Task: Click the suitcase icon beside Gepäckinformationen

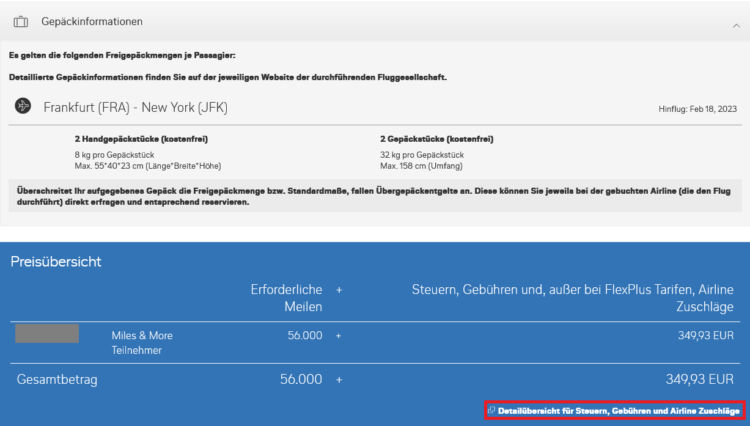Action: click(20, 21)
